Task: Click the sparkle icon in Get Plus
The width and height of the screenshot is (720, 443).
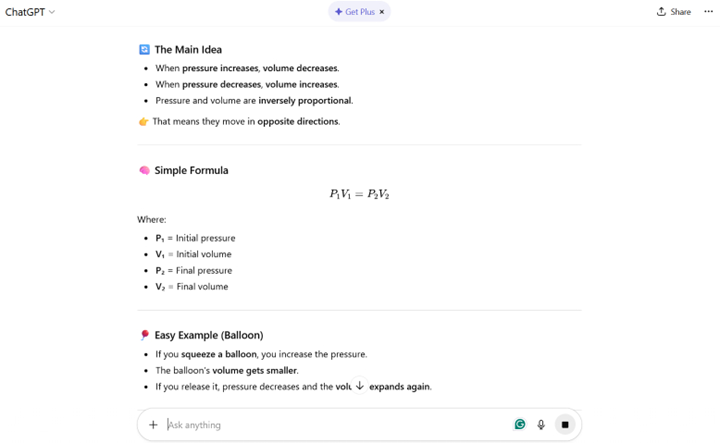Action: (x=339, y=12)
